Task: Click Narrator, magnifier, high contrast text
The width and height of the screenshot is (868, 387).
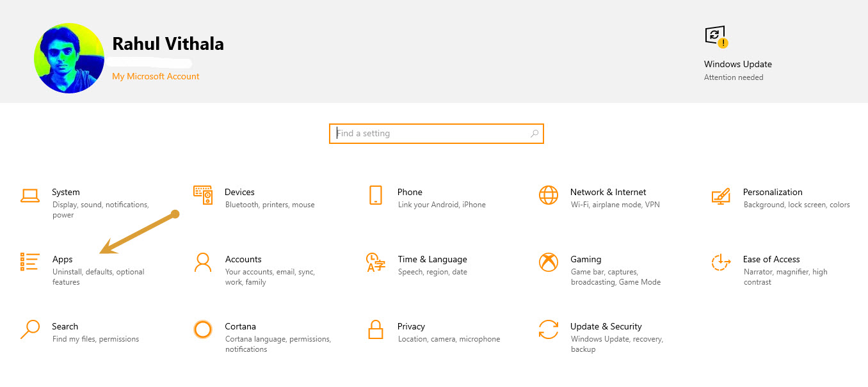Action: (x=785, y=277)
